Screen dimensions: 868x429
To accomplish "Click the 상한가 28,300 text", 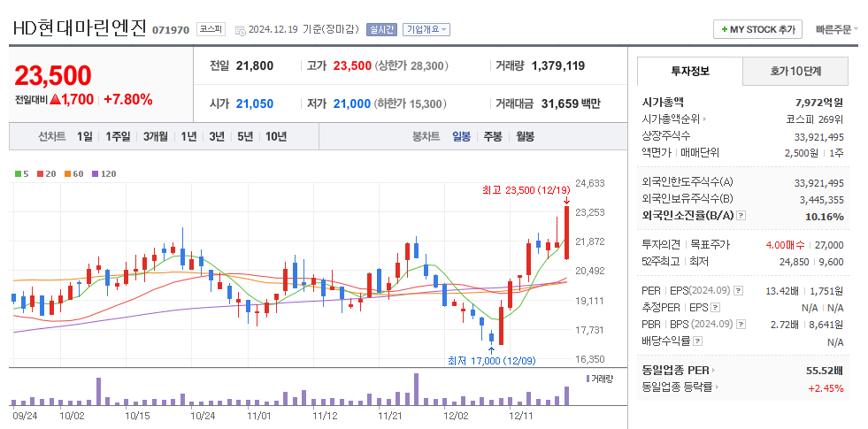I will 411,65.
